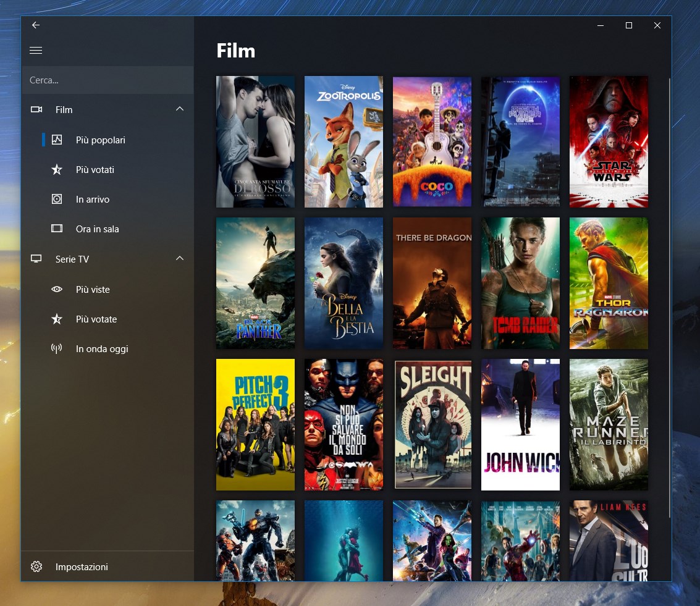Show Più votate TV series
700x606 pixels.
click(108, 319)
